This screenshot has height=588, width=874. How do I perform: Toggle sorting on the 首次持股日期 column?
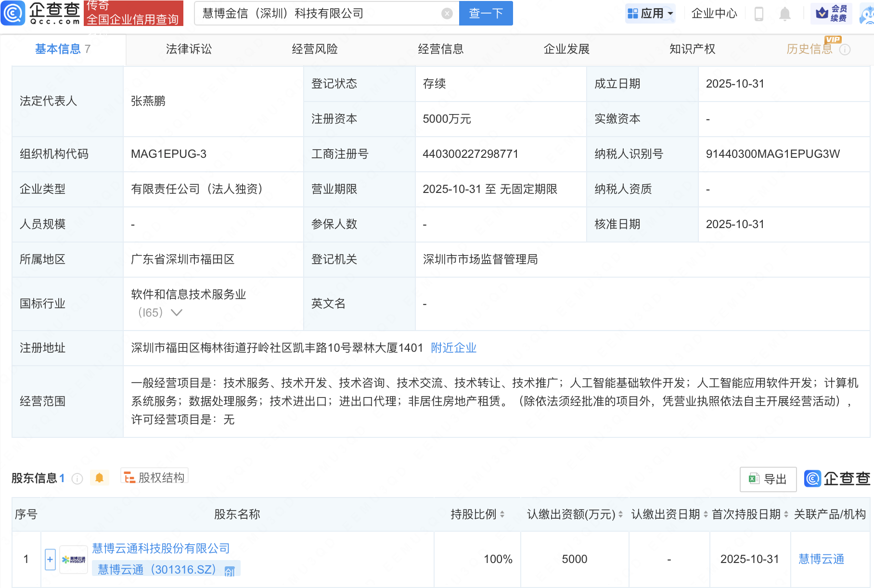(786, 514)
